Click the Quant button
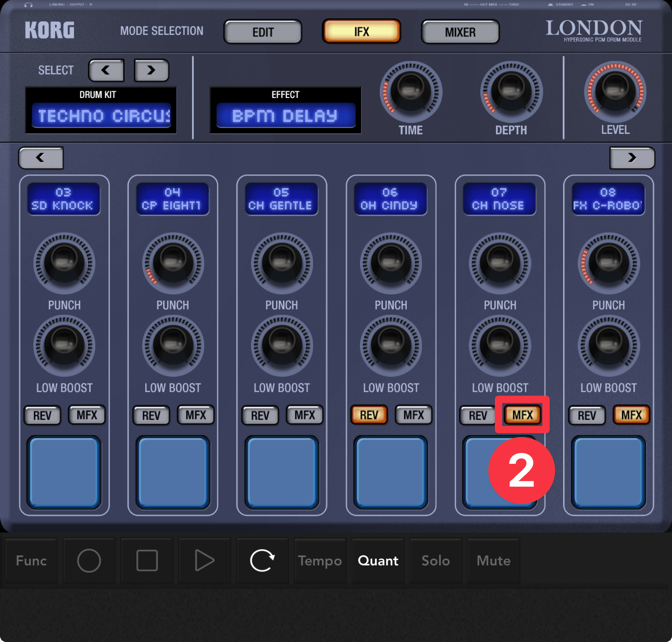672x642 pixels. pos(378,561)
